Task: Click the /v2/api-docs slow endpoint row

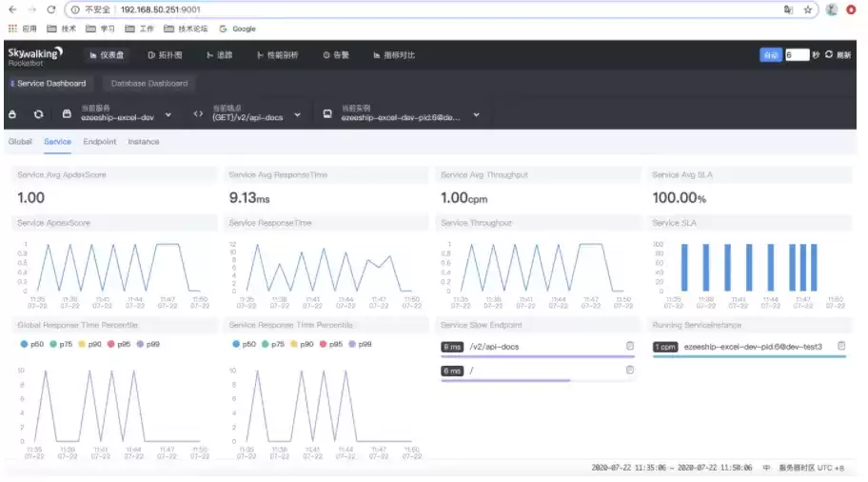Action: [537, 347]
